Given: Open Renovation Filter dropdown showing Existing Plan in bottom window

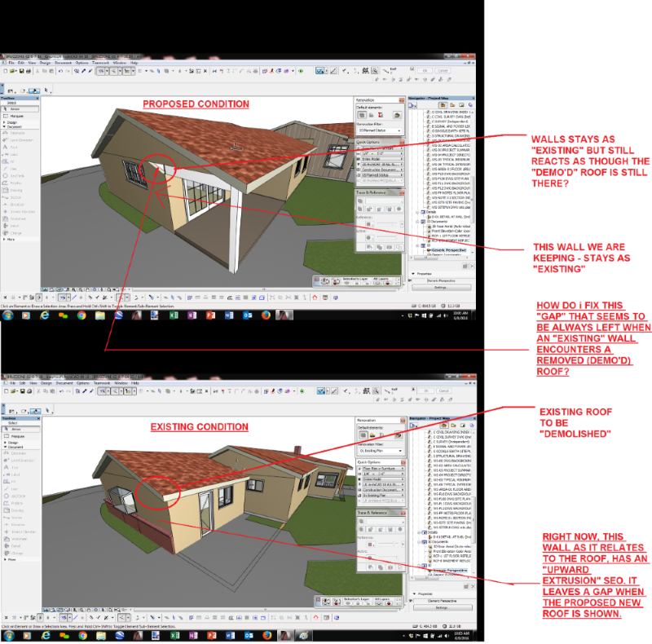Looking at the screenshot, I should coord(381,451).
